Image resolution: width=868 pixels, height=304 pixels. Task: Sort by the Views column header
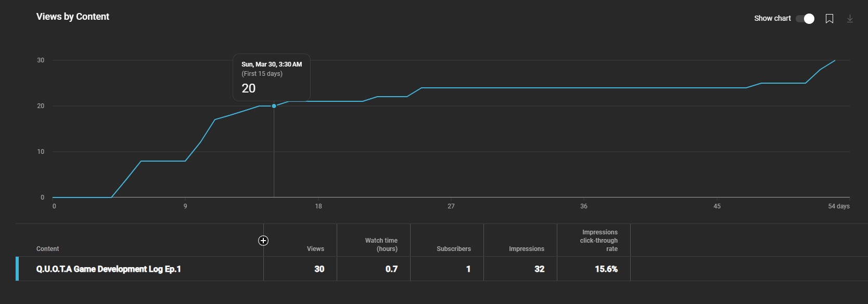pos(315,249)
